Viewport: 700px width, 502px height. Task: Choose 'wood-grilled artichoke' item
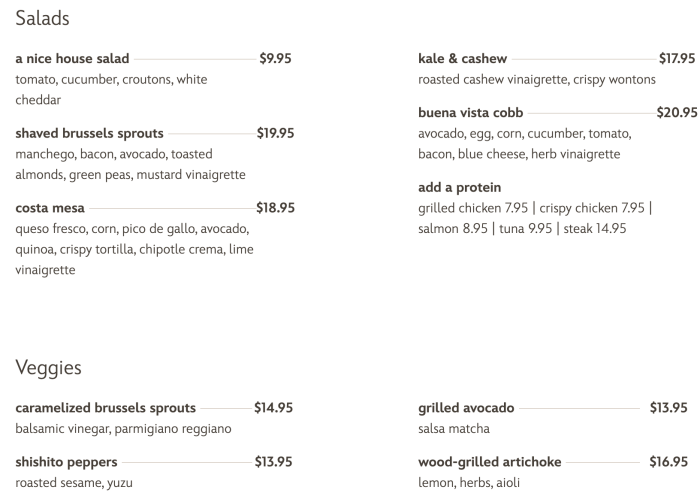click(x=490, y=462)
